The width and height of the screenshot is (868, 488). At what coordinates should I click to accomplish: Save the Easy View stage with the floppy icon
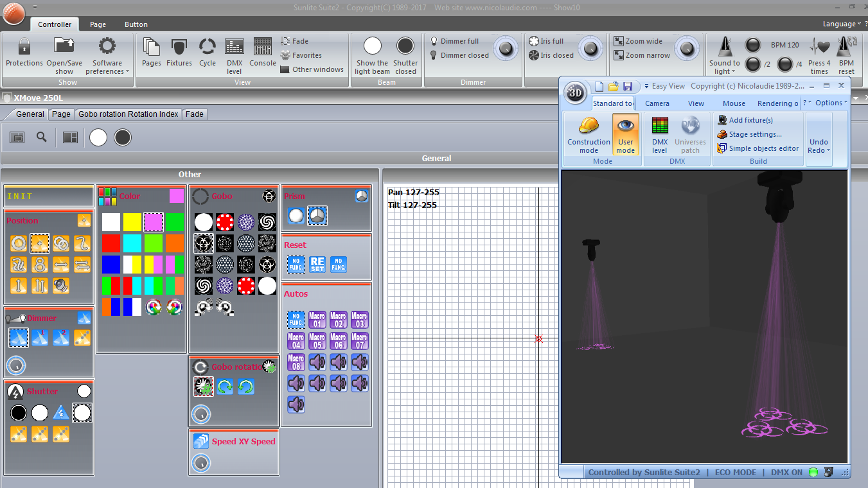(628, 86)
